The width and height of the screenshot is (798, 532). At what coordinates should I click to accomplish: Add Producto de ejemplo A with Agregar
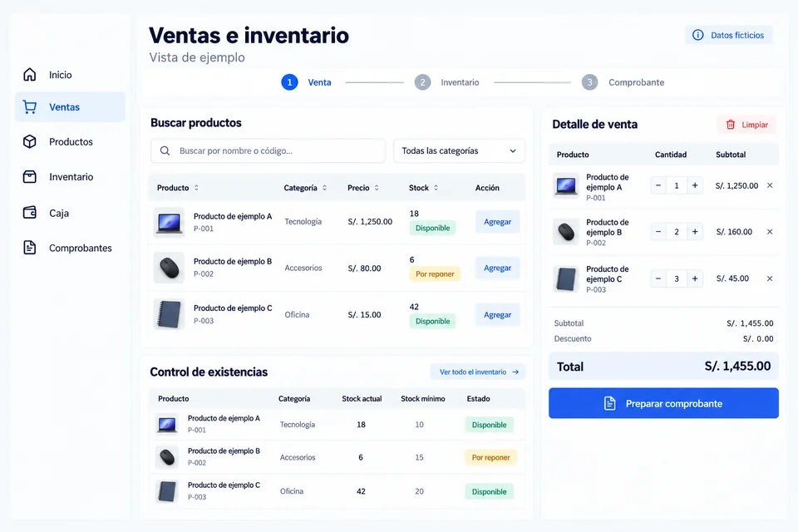click(497, 221)
